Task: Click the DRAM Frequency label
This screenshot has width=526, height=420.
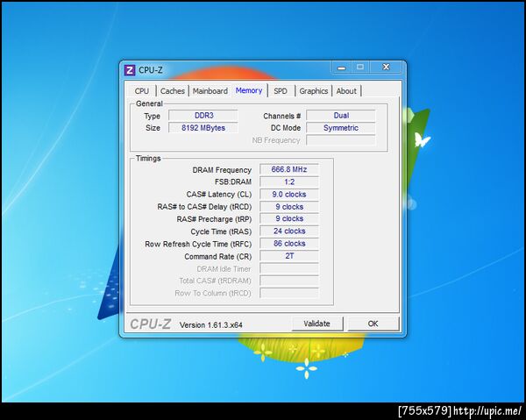Action: (222, 170)
